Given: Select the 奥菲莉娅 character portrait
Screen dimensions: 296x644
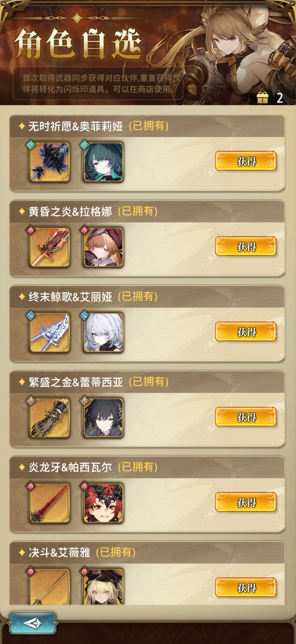Looking at the screenshot, I should point(103,162).
